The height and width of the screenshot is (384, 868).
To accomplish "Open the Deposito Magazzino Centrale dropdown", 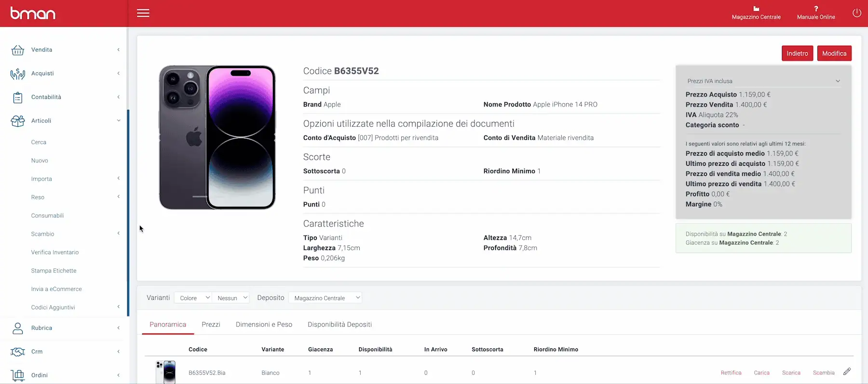I will (325, 298).
